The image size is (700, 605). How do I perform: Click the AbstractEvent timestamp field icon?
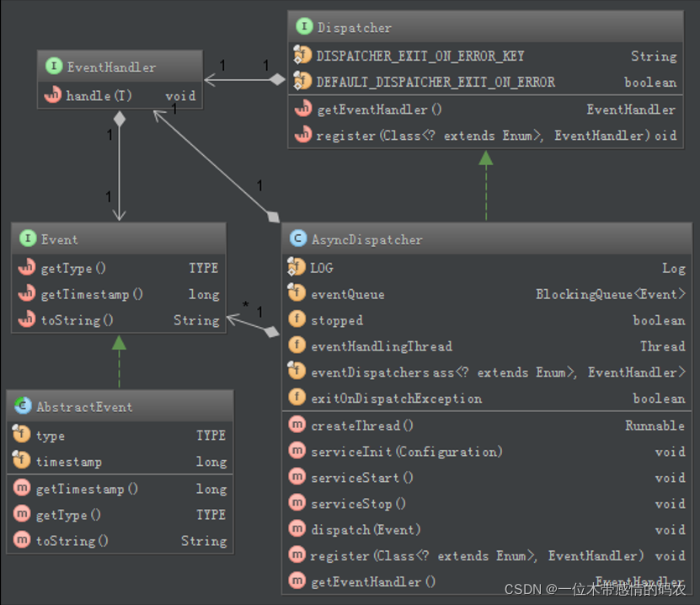(x=22, y=461)
